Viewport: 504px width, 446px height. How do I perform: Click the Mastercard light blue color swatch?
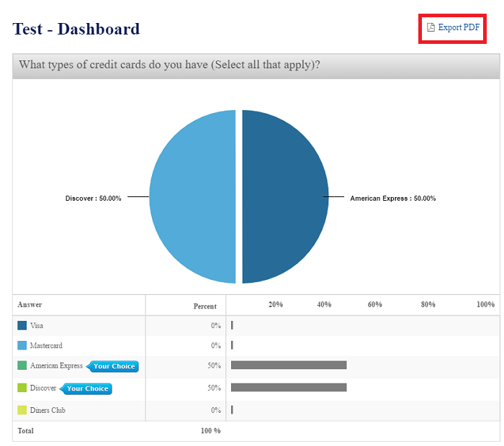click(22, 345)
